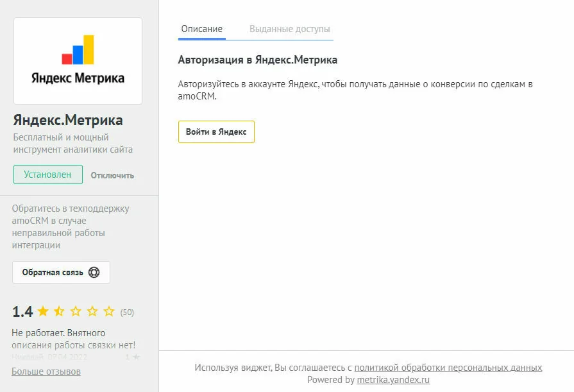Click the second half-filled rating star
The image size is (574, 392).
click(59, 311)
